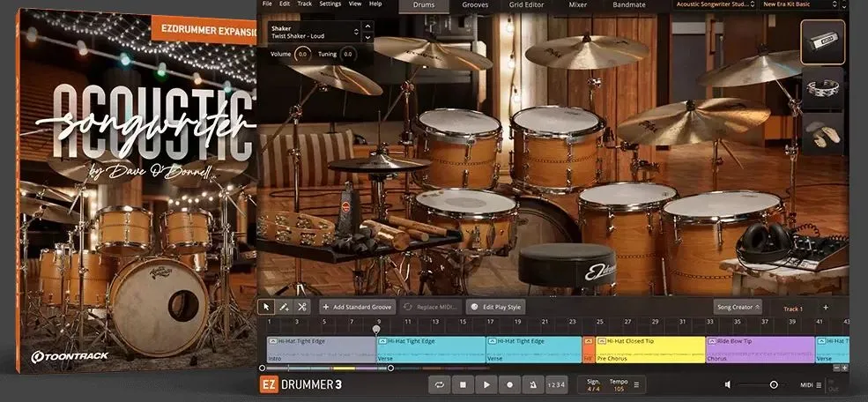
Task: Click Edit Play Style button
Action: (x=495, y=307)
